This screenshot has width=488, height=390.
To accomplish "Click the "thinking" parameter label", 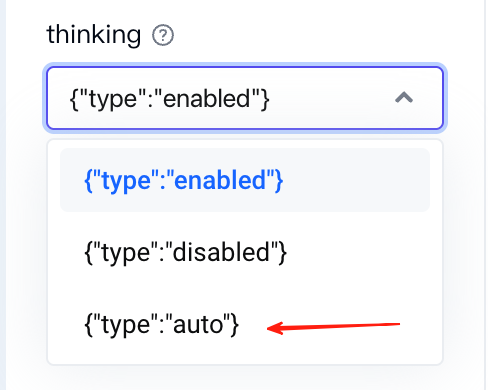I will click(94, 35).
